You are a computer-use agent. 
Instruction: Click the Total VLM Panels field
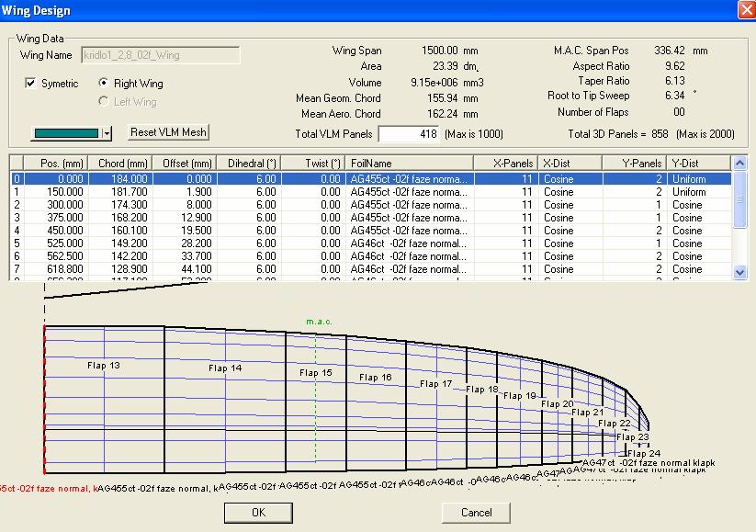[409, 134]
